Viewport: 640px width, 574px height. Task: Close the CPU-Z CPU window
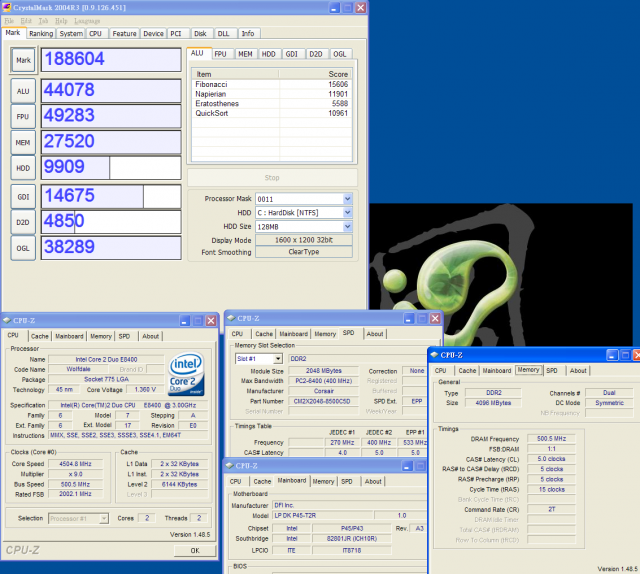tap(211, 321)
